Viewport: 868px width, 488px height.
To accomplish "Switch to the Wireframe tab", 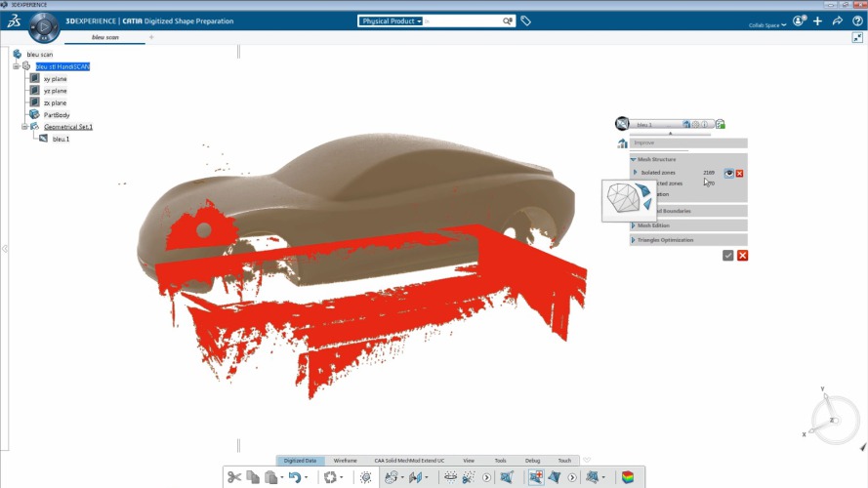I will click(345, 460).
